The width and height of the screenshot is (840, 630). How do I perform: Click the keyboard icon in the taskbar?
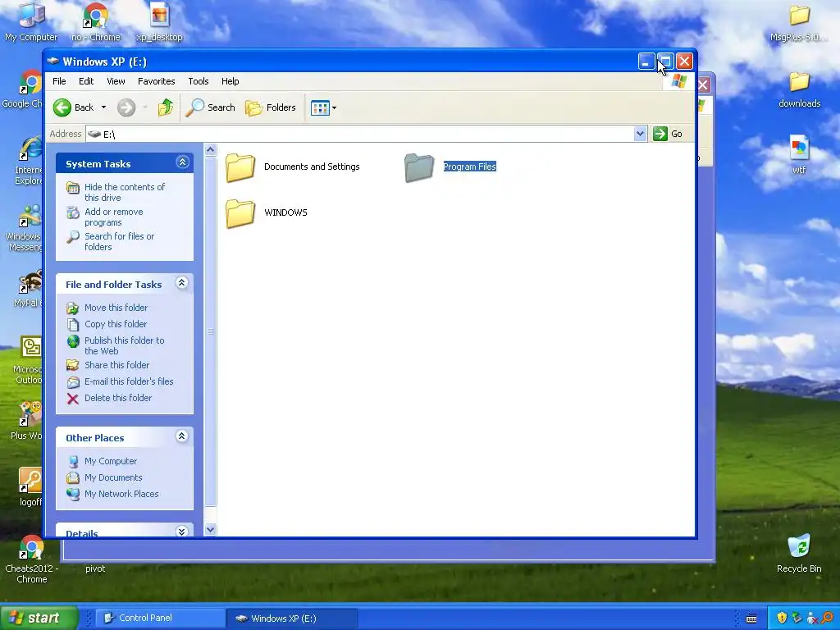pyautogui.click(x=751, y=619)
